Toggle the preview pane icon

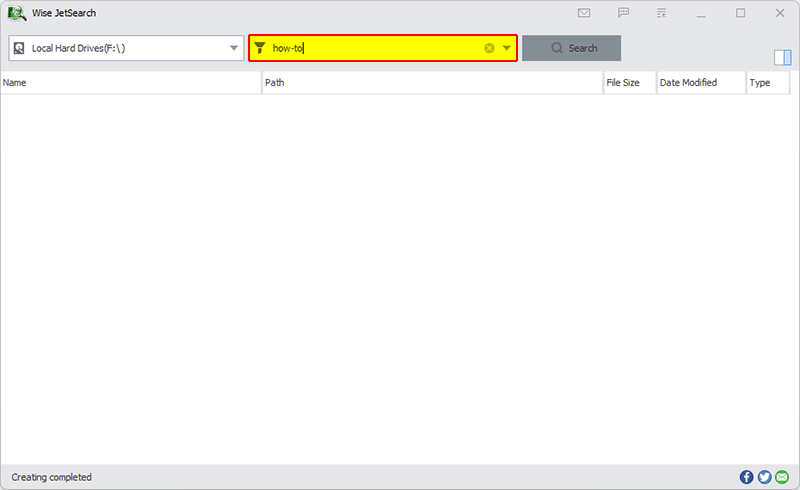[783, 58]
